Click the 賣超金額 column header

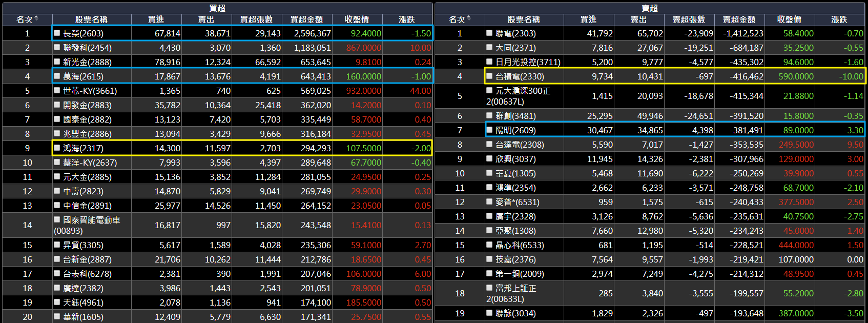coord(739,19)
